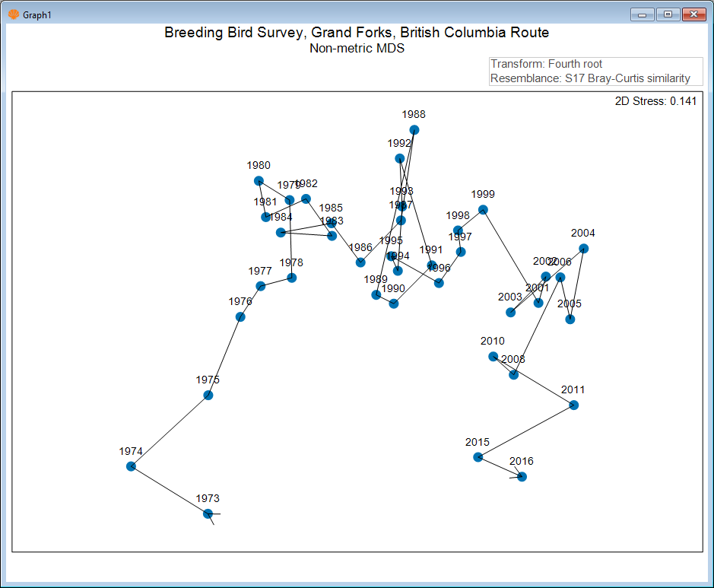Select the 2011 data point
This screenshot has height=588, width=714.
point(574,405)
